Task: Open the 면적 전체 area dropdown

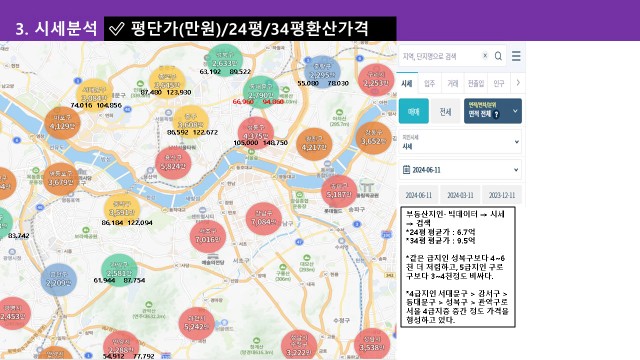Action: click(493, 111)
